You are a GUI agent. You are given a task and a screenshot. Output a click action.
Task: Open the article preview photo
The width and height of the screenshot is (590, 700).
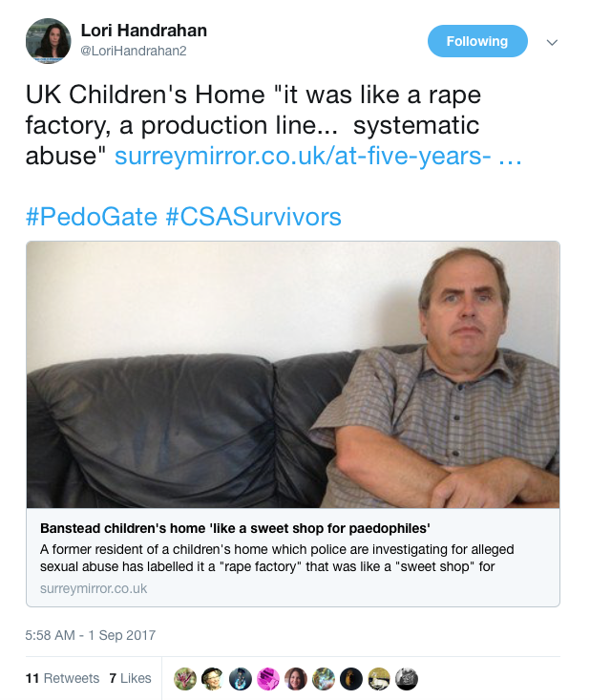pos(292,374)
